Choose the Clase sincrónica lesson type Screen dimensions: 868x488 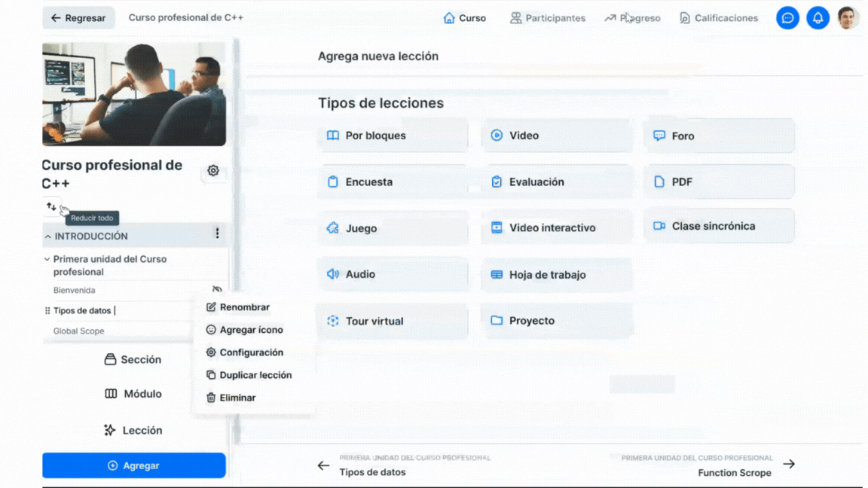tap(719, 226)
